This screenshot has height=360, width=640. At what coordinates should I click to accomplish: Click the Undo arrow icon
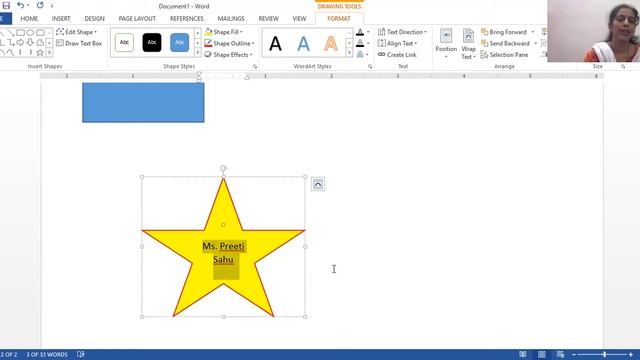tap(20, 5)
